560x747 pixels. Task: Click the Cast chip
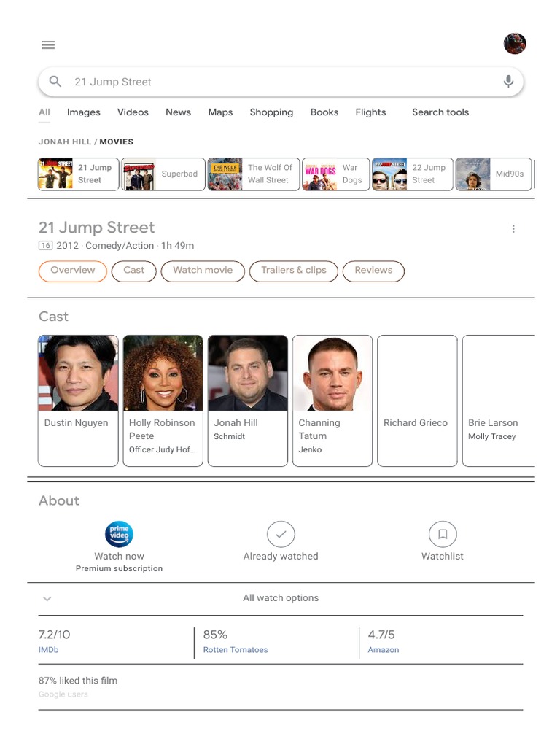[x=134, y=271]
